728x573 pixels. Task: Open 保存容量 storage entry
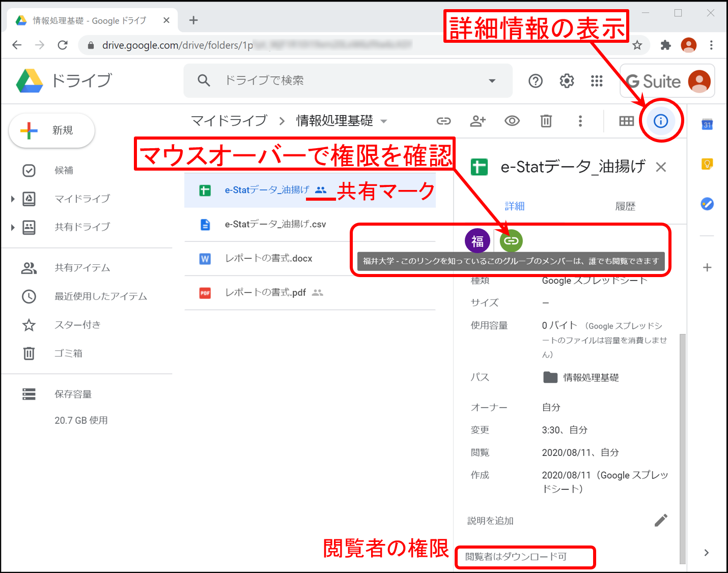(x=73, y=394)
